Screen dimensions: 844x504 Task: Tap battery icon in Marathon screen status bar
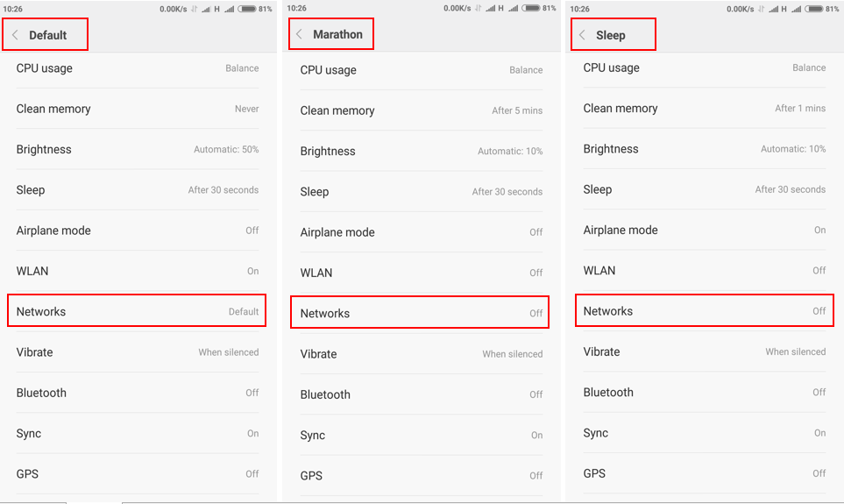coord(531,9)
